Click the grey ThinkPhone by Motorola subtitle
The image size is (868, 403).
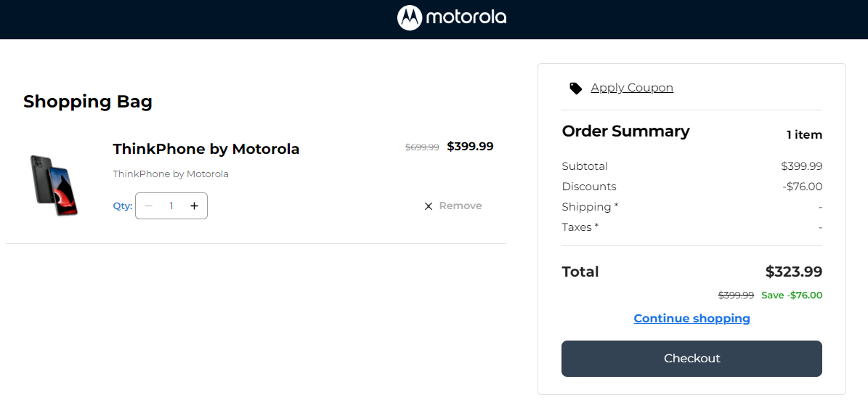171,174
